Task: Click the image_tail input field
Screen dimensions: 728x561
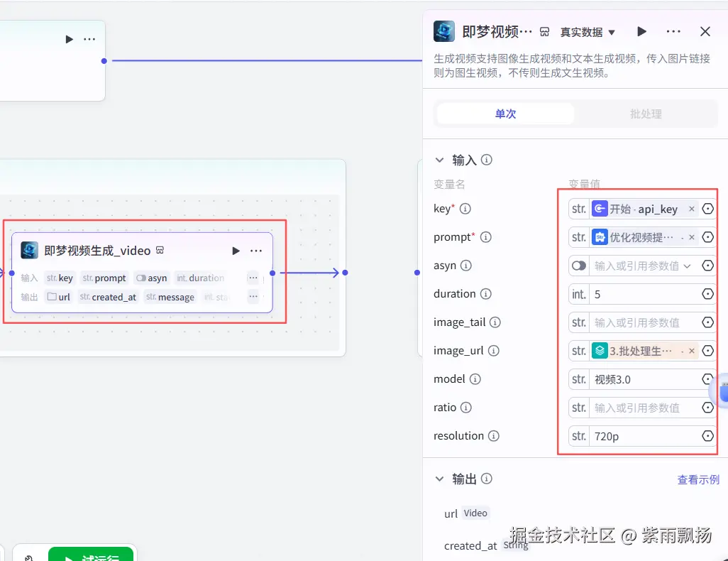Action: click(644, 322)
